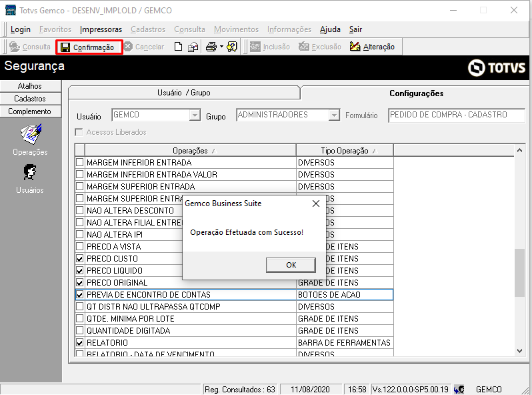Click Reg. Consultados : 63 status entry

240,389
